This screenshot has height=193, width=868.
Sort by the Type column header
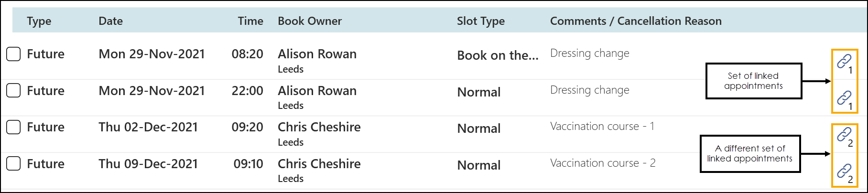39,21
